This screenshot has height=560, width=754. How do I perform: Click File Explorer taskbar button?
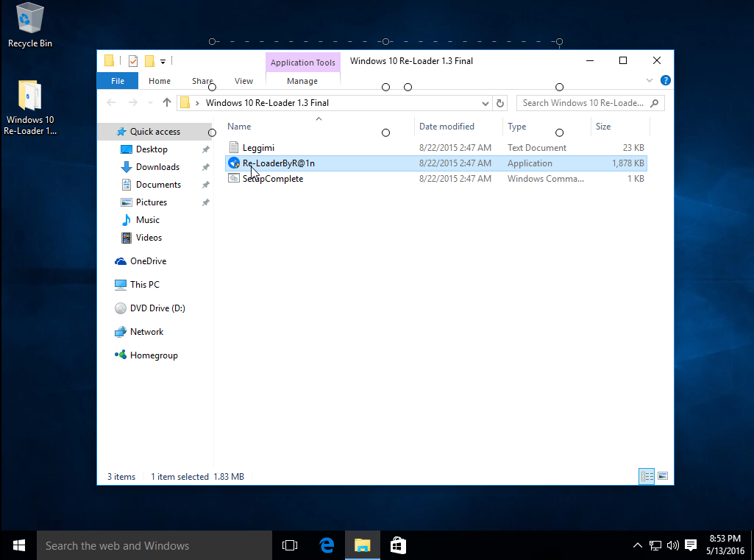[x=363, y=545]
